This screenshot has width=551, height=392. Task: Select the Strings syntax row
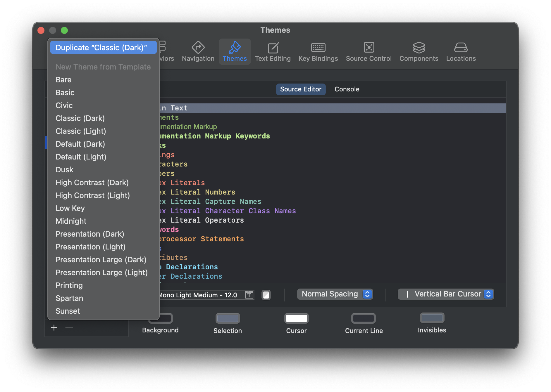(x=333, y=155)
